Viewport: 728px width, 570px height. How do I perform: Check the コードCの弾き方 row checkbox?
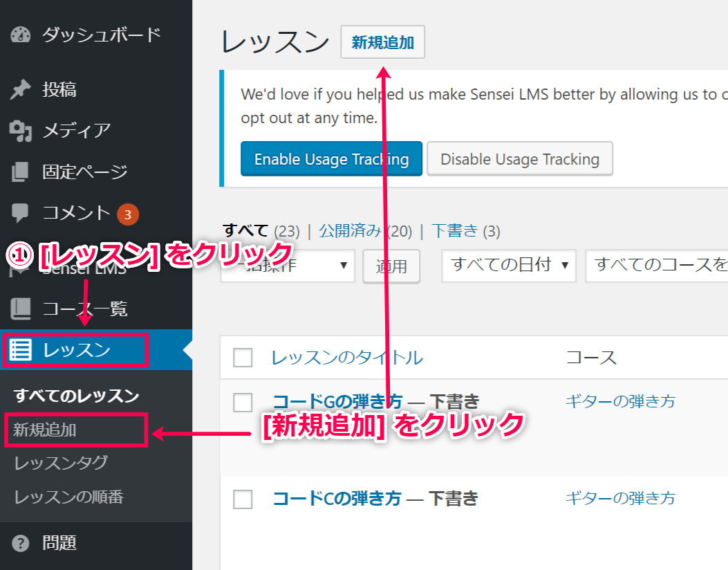pos(243,499)
